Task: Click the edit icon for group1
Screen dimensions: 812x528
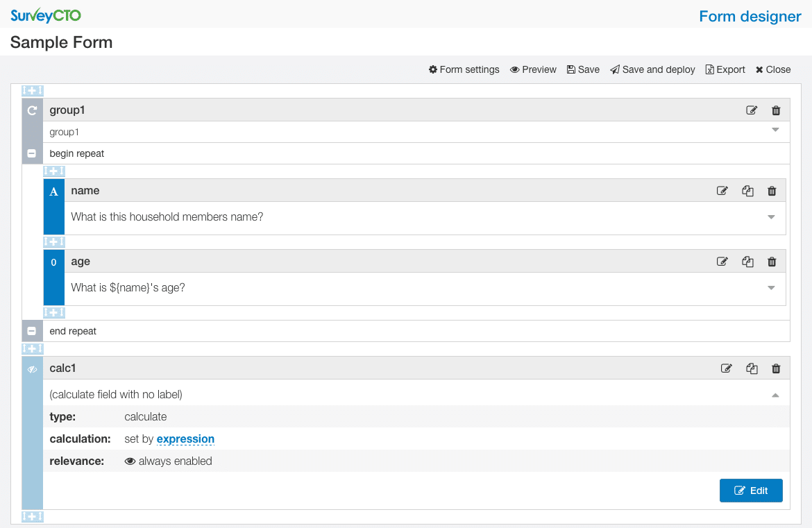Action: (752, 110)
